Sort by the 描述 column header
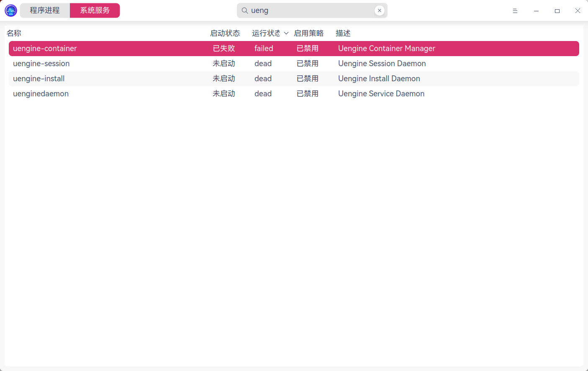The height and width of the screenshot is (371, 588). coord(343,33)
